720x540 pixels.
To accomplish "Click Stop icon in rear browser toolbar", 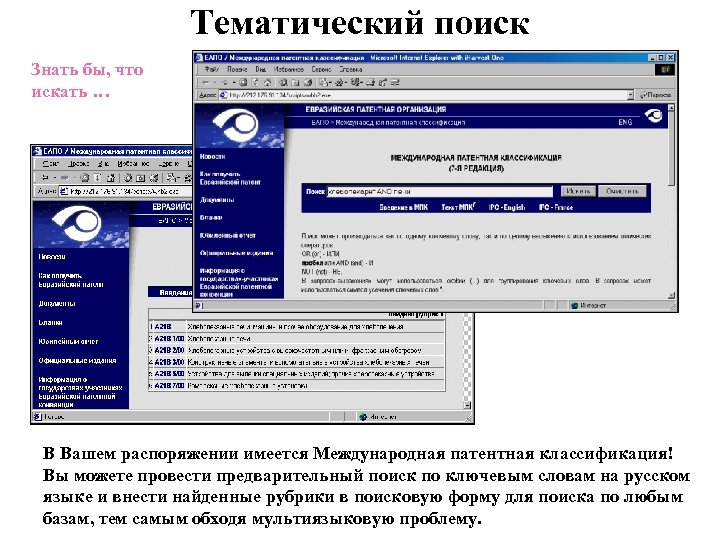I will click(85, 177).
